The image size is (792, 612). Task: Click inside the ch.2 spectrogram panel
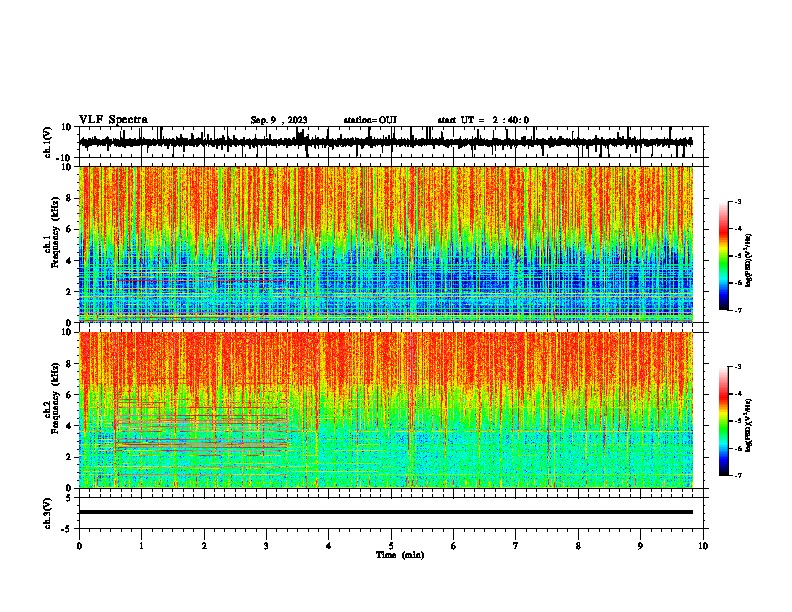click(386, 410)
